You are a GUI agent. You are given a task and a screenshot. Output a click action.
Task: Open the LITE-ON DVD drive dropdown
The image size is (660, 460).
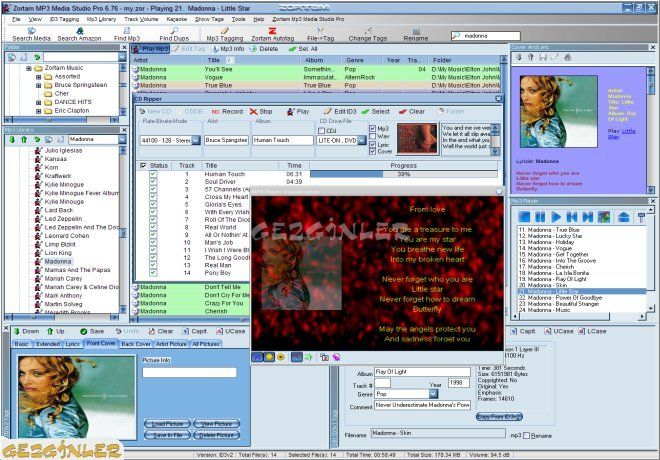(x=362, y=140)
